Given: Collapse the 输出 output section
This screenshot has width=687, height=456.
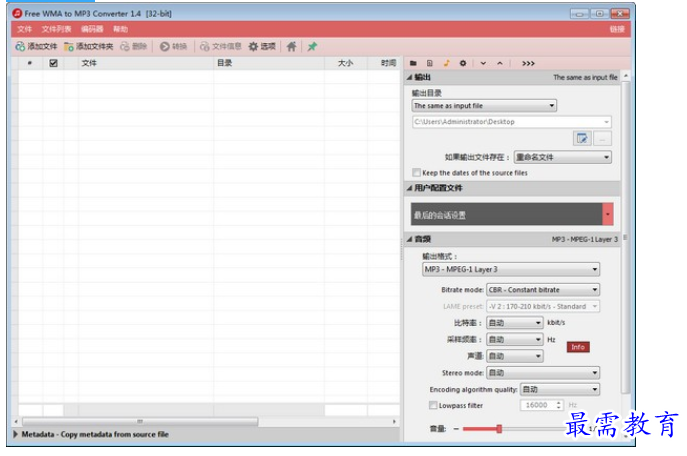Looking at the screenshot, I should (409, 77).
